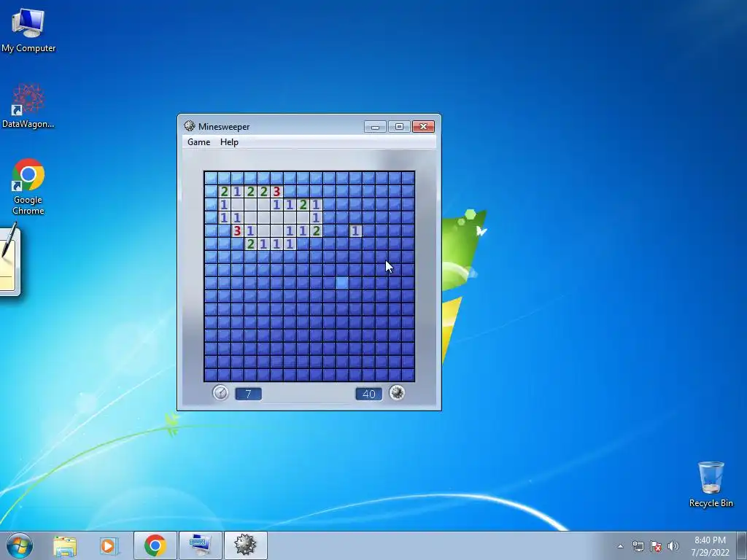Viewport: 747px width, 560px height.
Task: Open the Game menu in Minesweeper
Action: tap(198, 142)
